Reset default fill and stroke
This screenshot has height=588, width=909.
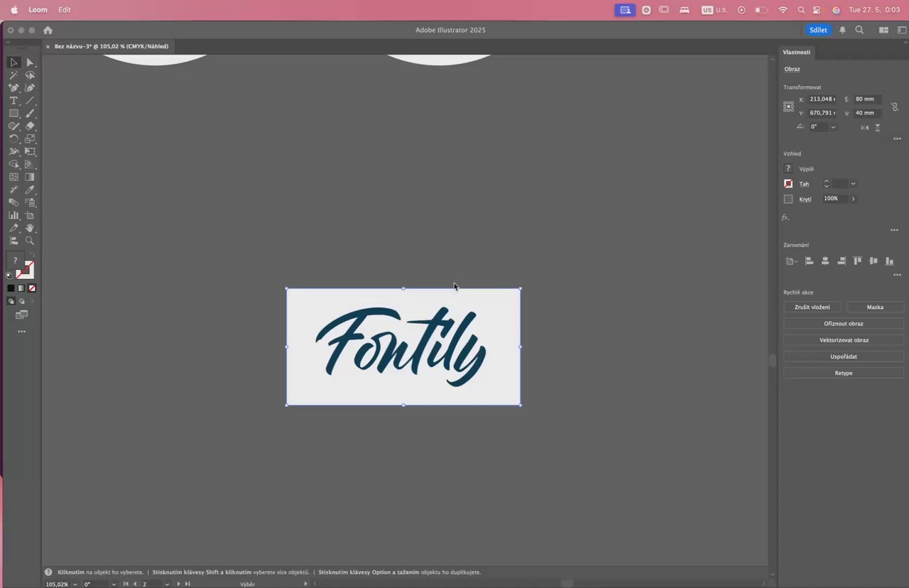coord(10,276)
